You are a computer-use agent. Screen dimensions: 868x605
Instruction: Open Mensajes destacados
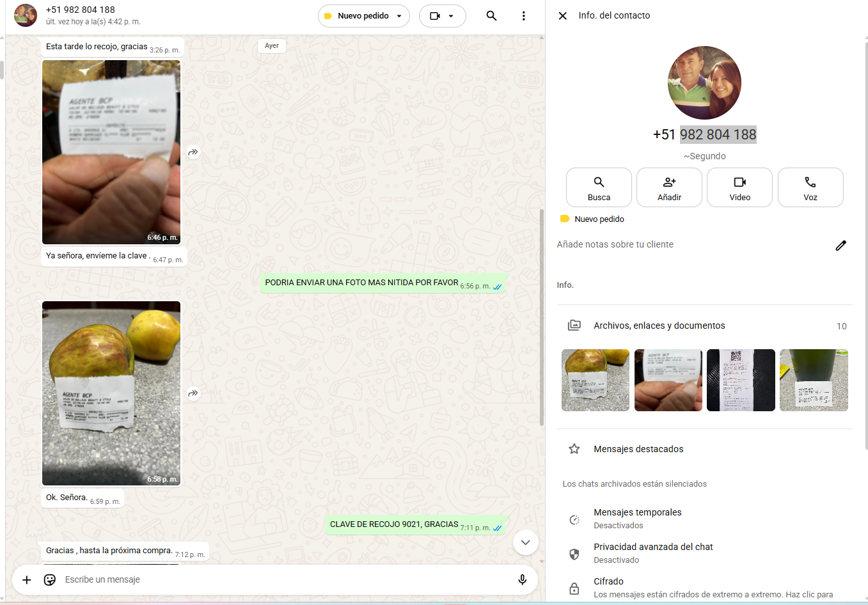click(x=638, y=449)
